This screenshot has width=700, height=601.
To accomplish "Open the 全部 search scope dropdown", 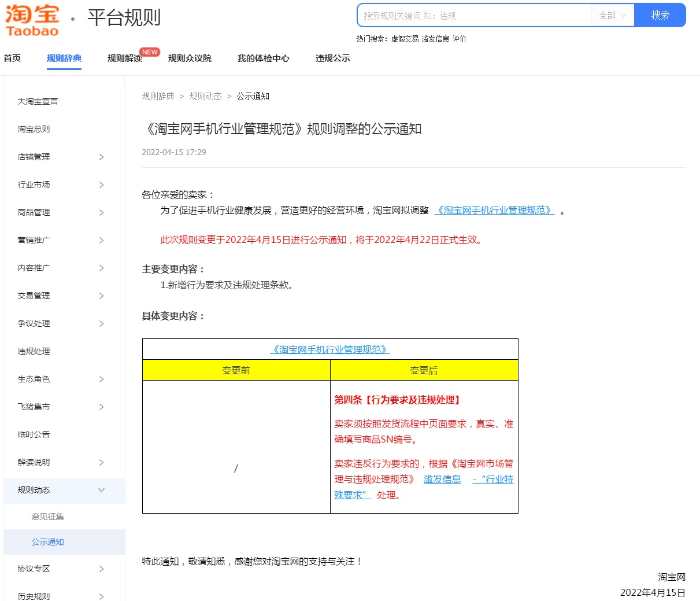I will (612, 16).
